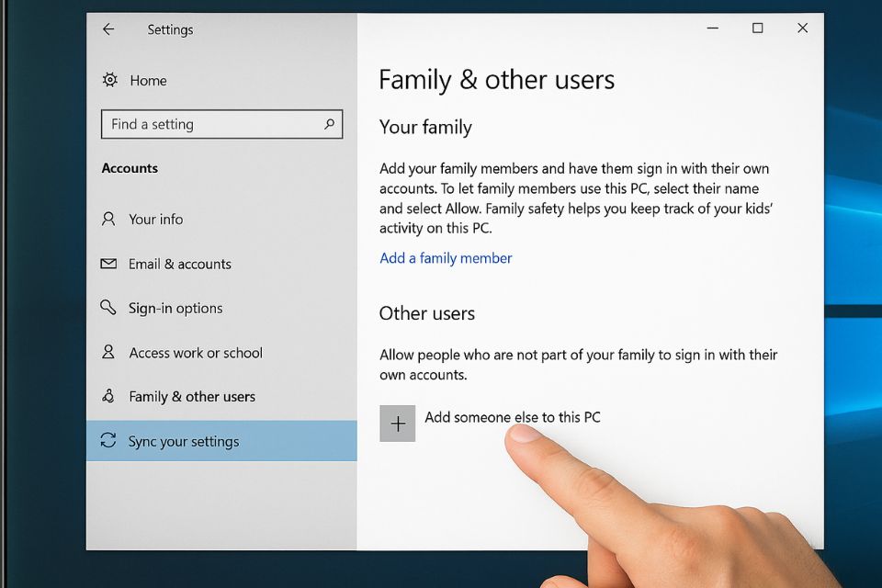This screenshot has height=588, width=882.
Task: Click the Email & accounts envelope icon
Action: [x=109, y=264]
